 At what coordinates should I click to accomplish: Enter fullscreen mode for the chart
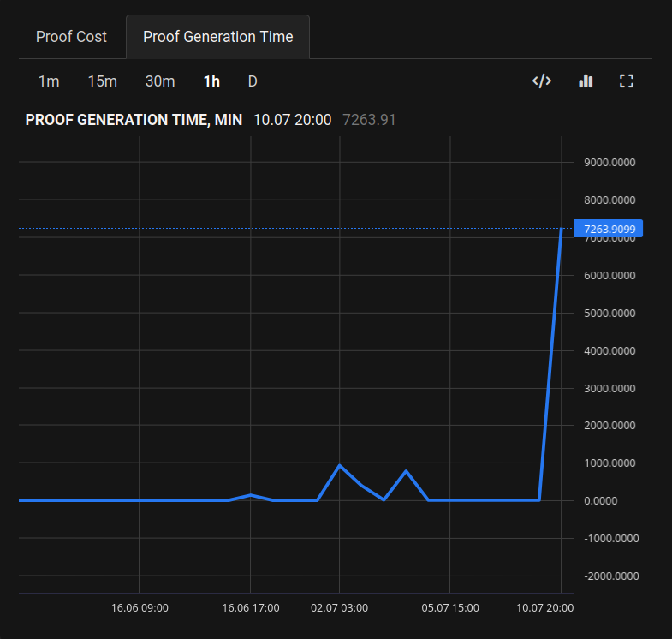tap(627, 81)
